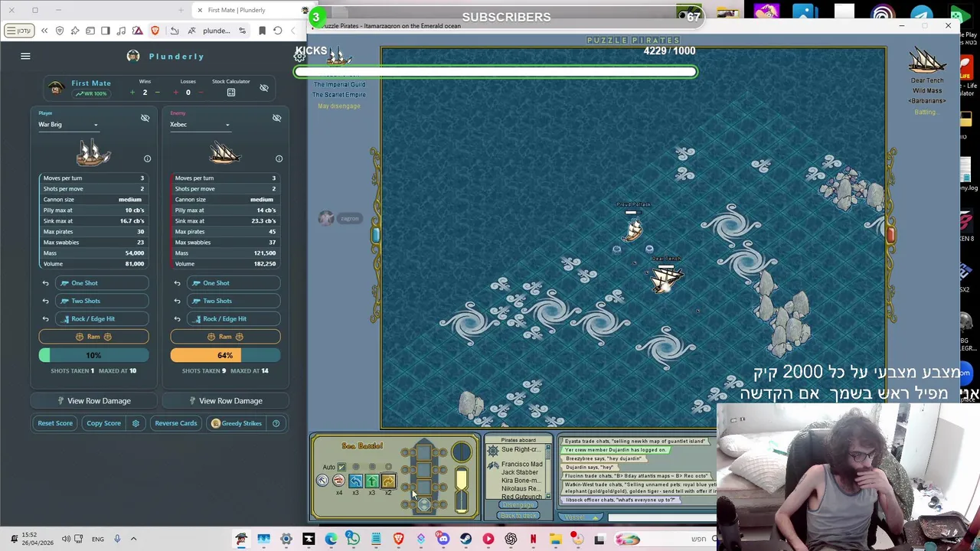Image resolution: width=980 pixels, height=551 pixels.
Task: Increase the Losses count with red plus
Action: [175, 93]
